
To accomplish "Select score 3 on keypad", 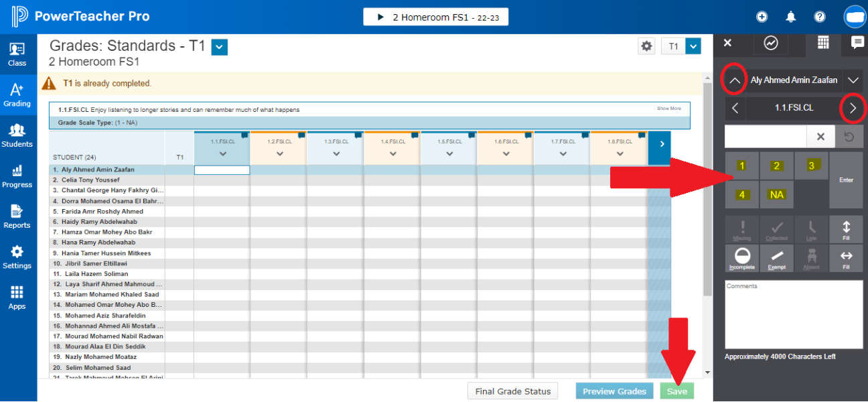I will [x=811, y=165].
